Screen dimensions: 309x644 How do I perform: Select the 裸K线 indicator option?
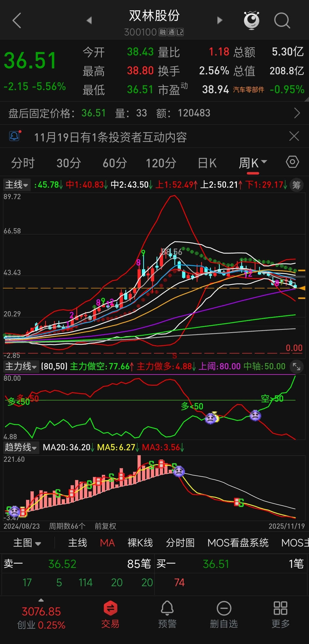(140, 543)
